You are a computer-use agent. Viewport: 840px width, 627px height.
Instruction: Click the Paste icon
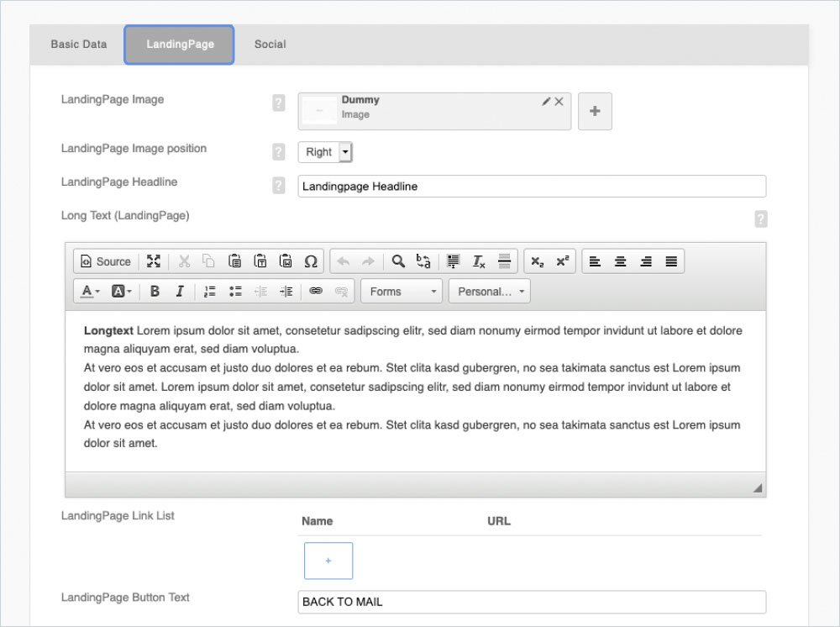pos(234,261)
